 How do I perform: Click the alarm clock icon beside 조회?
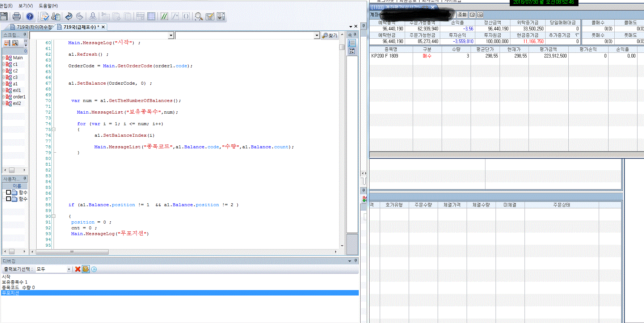pos(472,15)
